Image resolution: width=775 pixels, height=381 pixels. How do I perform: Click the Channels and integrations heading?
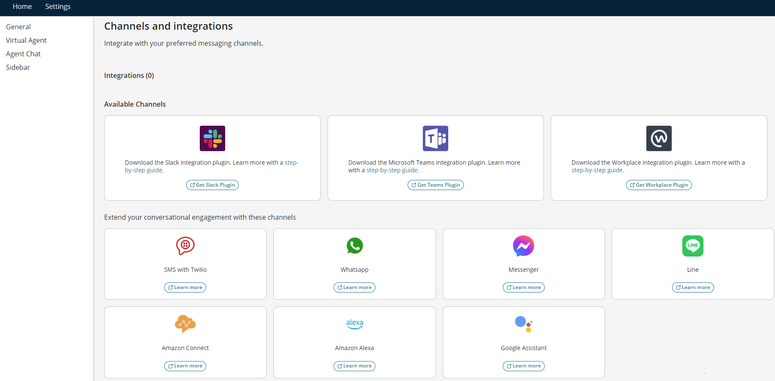point(168,26)
